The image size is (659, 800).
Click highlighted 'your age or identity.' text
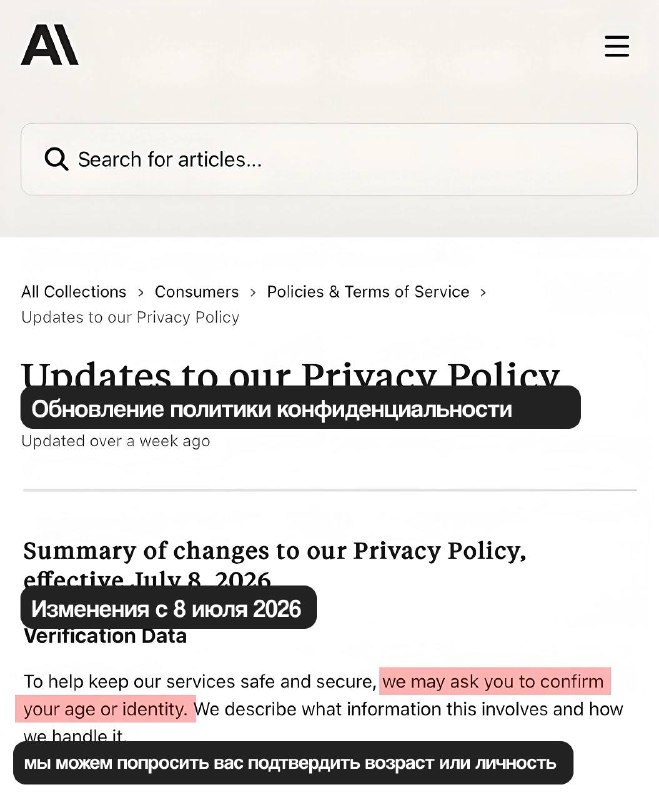(105, 709)
